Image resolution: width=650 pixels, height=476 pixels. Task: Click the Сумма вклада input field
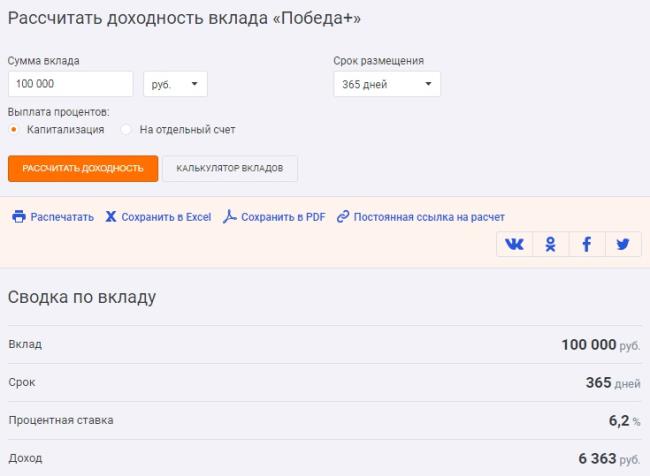70,84
